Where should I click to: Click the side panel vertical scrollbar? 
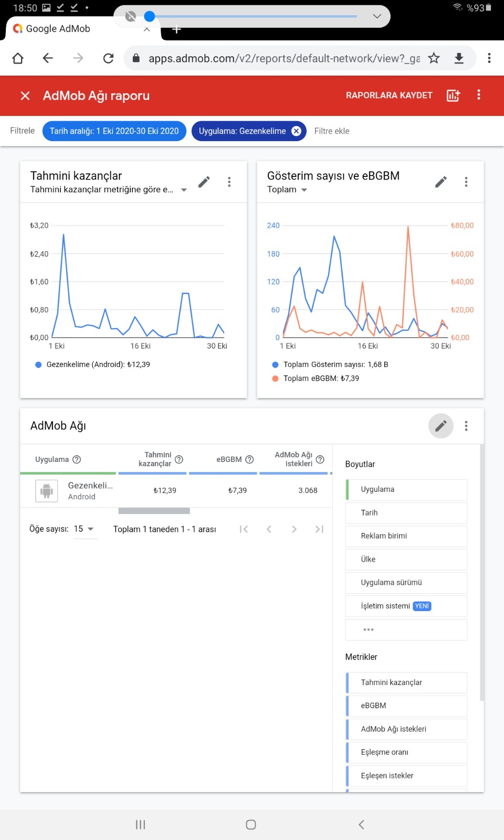click(482, 572)
